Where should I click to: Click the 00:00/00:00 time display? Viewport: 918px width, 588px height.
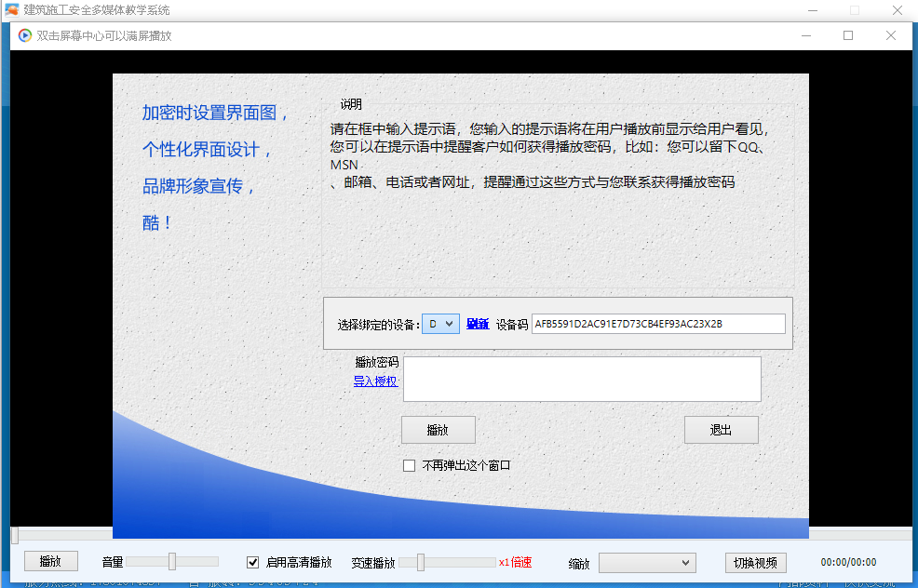click(849, 561)
